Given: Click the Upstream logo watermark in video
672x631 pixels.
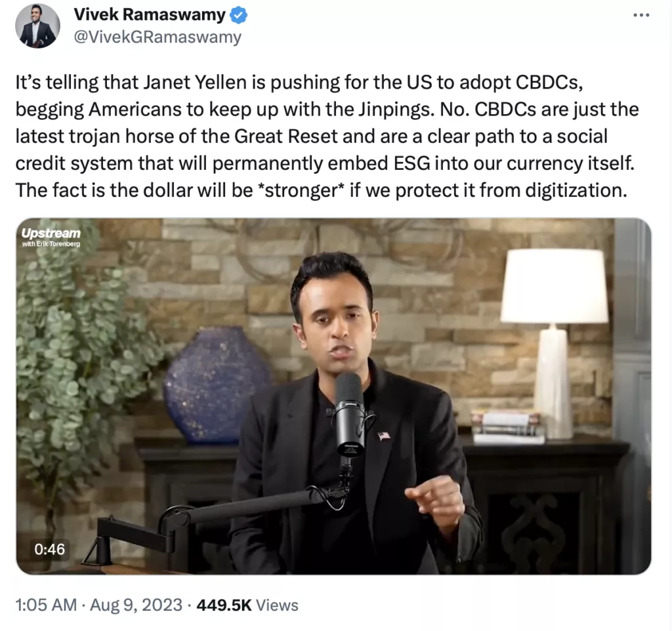Looking at the screenshot, I should (x=51, y=234).
